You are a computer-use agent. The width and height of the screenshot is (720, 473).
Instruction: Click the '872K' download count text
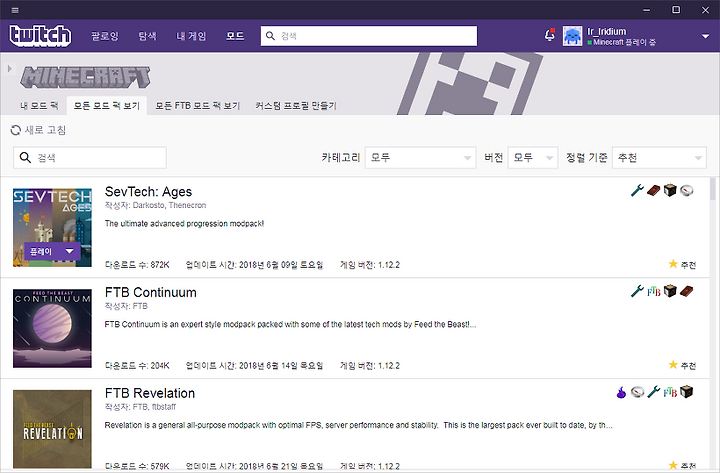pyautogui.click(x=160, y=265)
